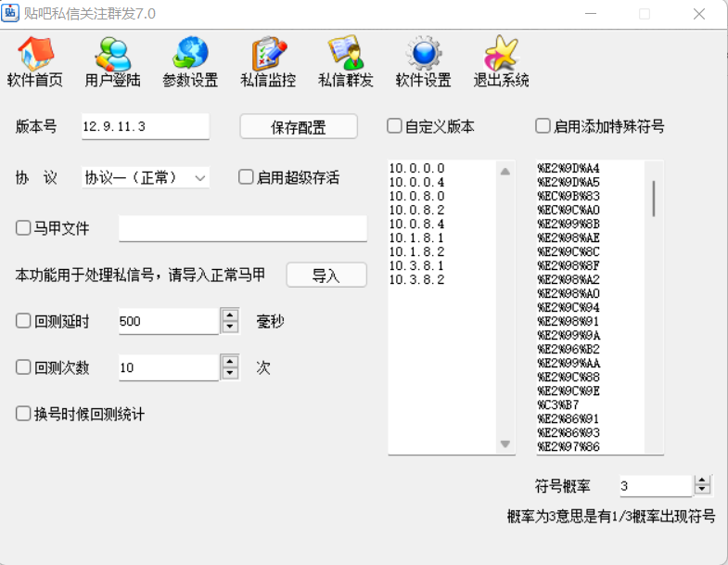728x565 pixels.
Task: Click the 符号概率 input field
Action: 656,486
